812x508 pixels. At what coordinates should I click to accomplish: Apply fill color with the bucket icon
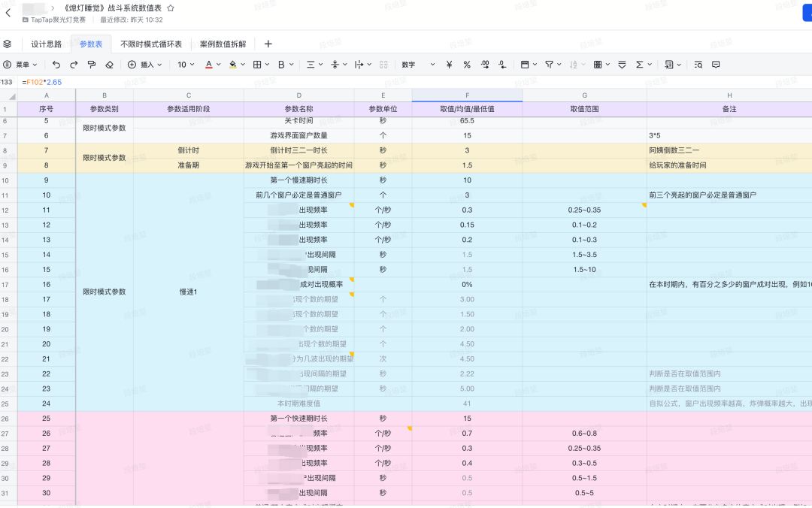[x=232, y=65]
